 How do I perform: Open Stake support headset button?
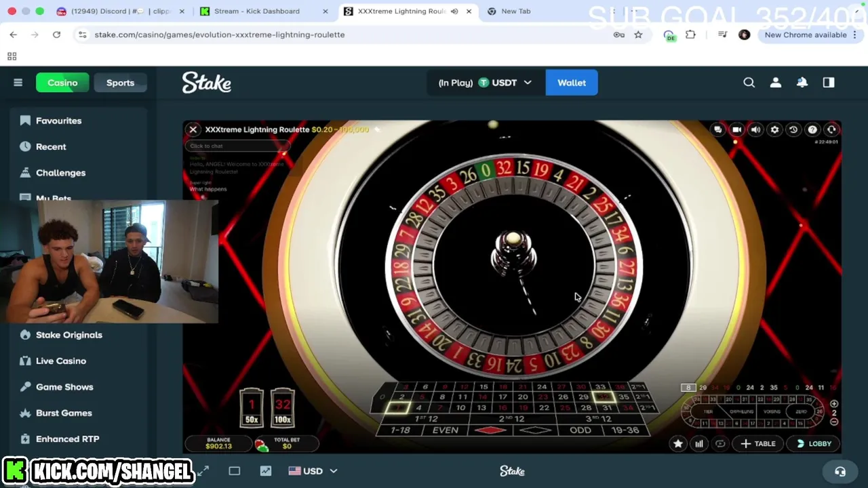point(840,472)
